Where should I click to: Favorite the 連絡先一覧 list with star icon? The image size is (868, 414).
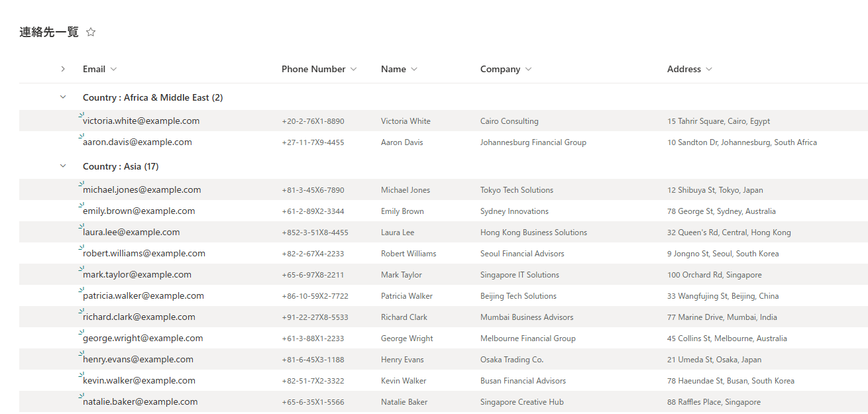point(91,32)
